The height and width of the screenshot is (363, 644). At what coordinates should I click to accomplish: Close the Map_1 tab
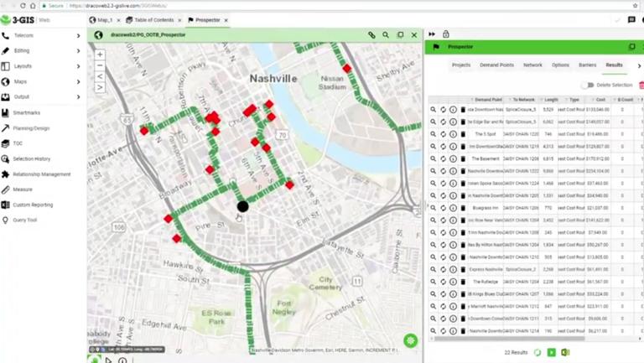pyautogui.click(x=119, y=20)
